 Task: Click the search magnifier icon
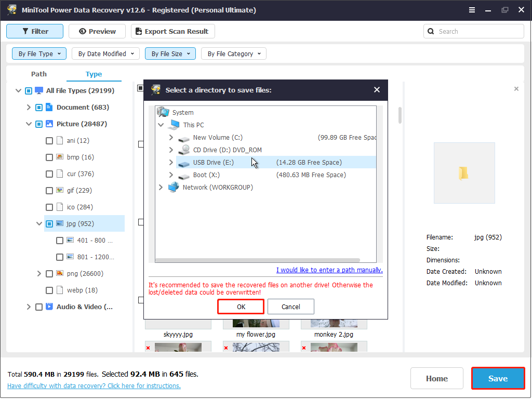click(x=431, y=31)
